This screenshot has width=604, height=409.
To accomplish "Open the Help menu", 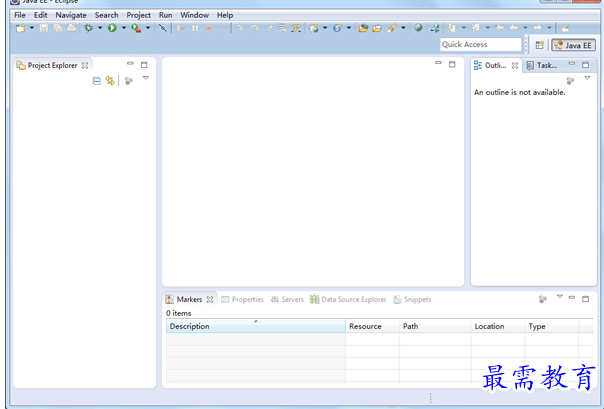I will point(225,15).
